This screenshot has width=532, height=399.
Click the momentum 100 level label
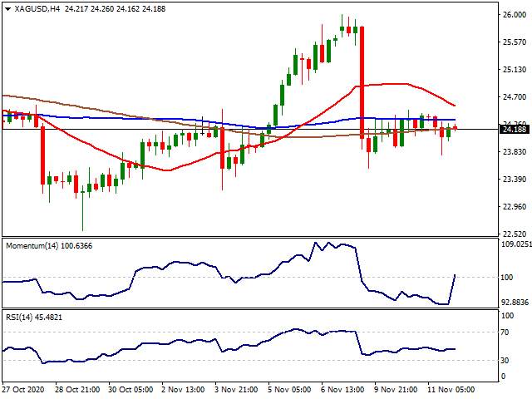click(507, 278)
